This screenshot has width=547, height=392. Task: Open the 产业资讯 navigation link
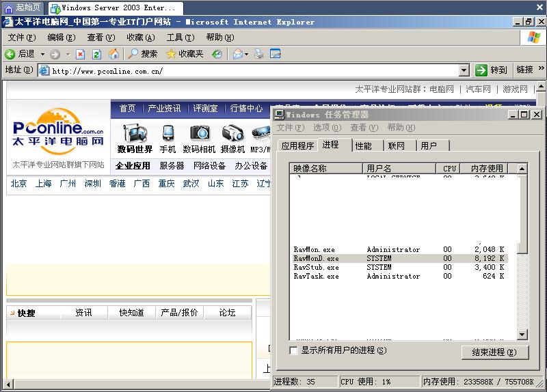tap(164, 109)
